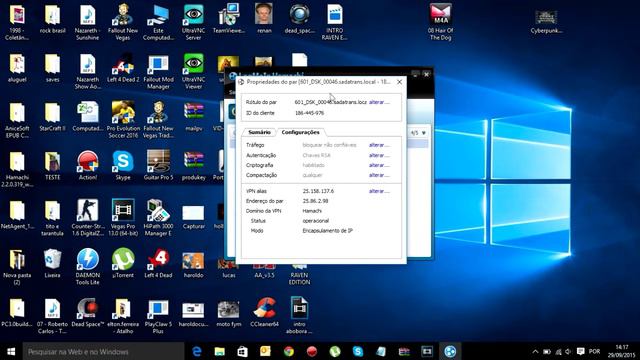
Task: Click the ID do cliente value 186-445-976
Action: (309, 113)
